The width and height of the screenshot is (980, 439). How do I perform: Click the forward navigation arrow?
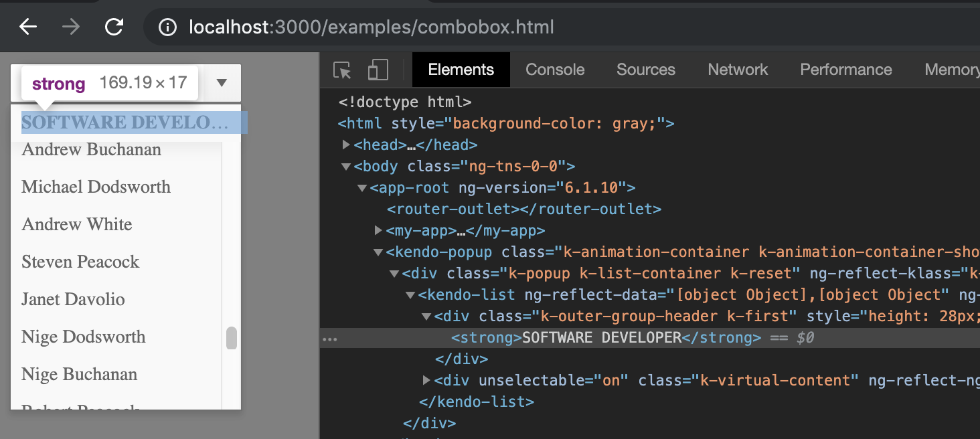(70, 27)
